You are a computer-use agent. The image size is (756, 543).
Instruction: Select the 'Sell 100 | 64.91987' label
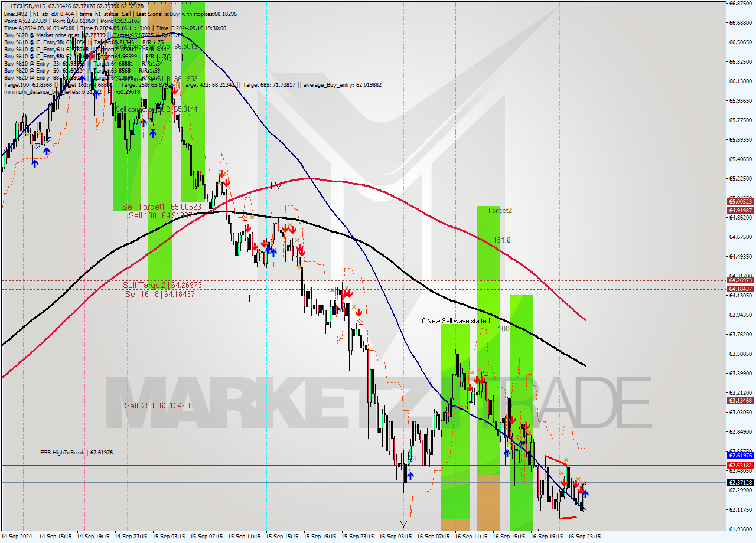coord(162,215)
